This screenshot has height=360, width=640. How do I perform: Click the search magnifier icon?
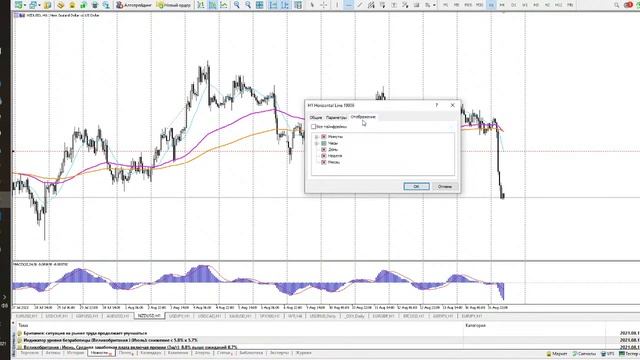[x=617, y=5]
